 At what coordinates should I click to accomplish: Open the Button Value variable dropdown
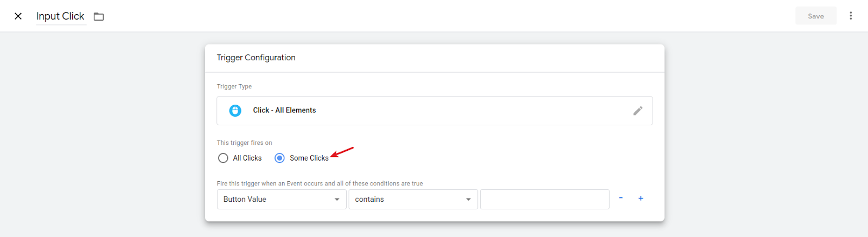click(282, 200)
